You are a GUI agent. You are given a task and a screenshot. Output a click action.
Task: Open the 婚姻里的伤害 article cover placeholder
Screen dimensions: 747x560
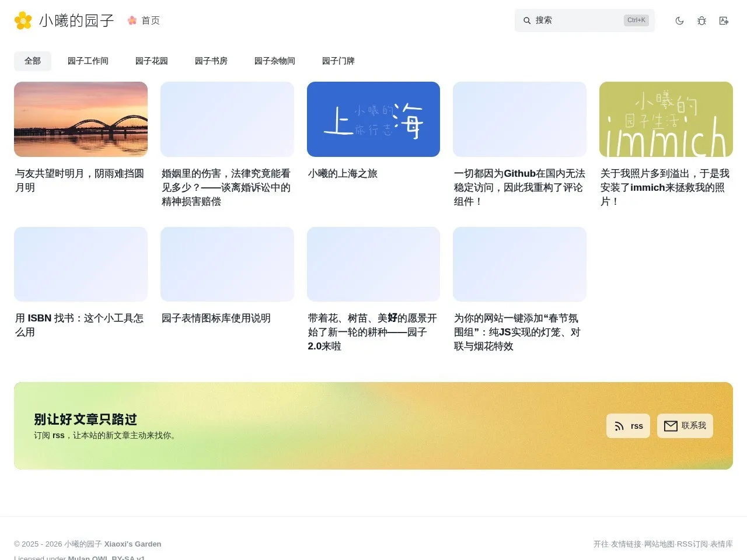(227, 119)
